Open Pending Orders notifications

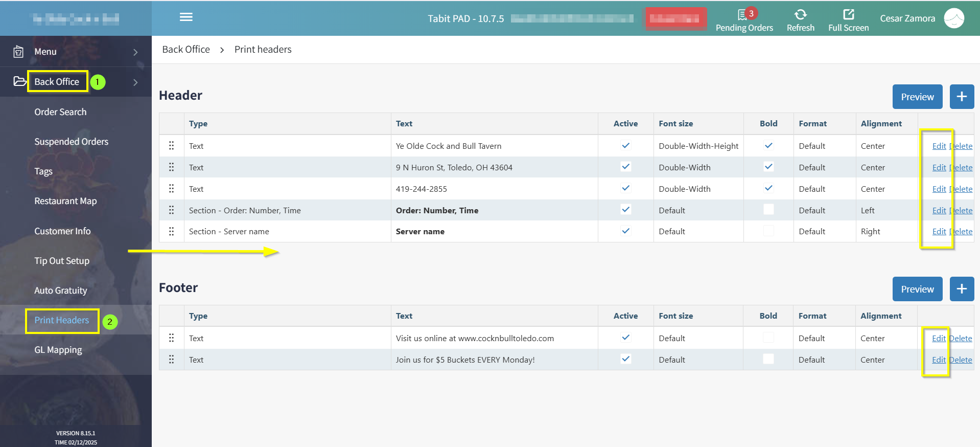coord(744,20)
